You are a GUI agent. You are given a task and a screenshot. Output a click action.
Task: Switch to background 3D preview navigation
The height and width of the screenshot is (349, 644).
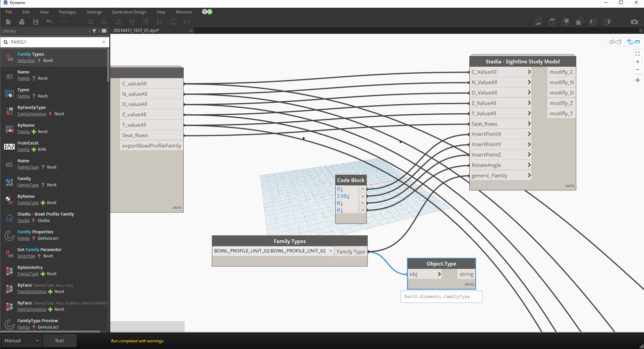[615, 42]
